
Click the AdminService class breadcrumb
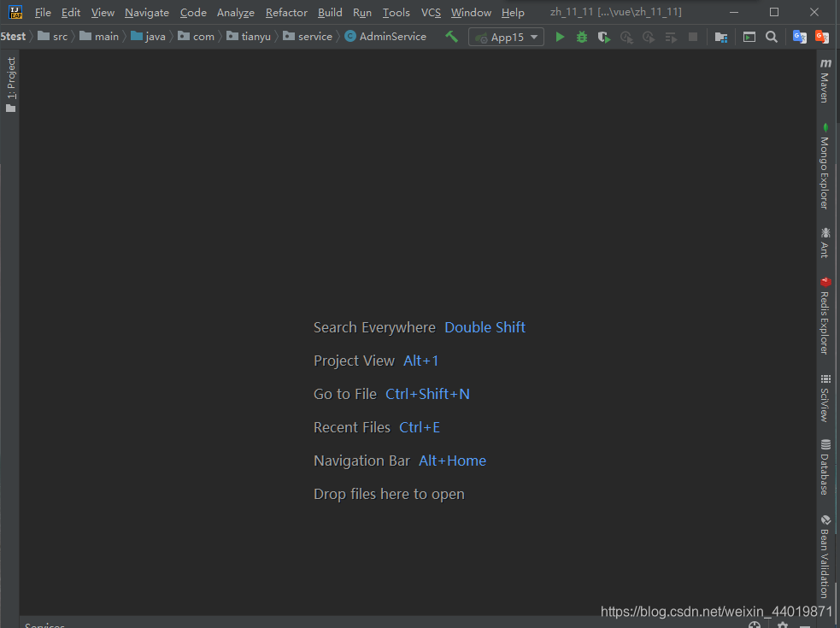tap(385, 37)
